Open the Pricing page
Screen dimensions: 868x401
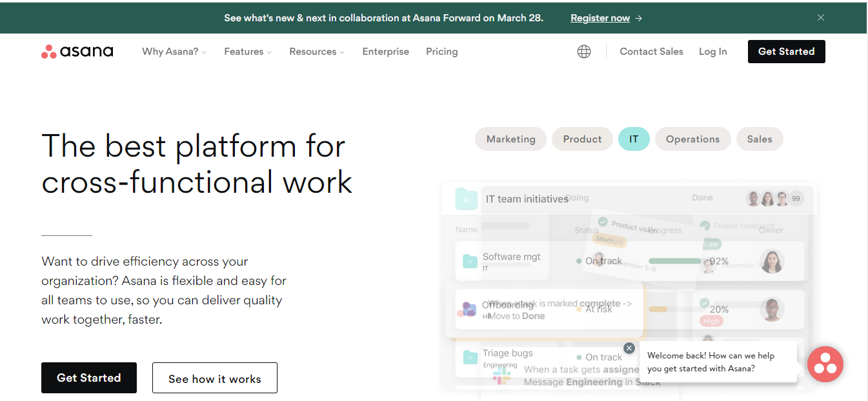(x=442, y=52)
